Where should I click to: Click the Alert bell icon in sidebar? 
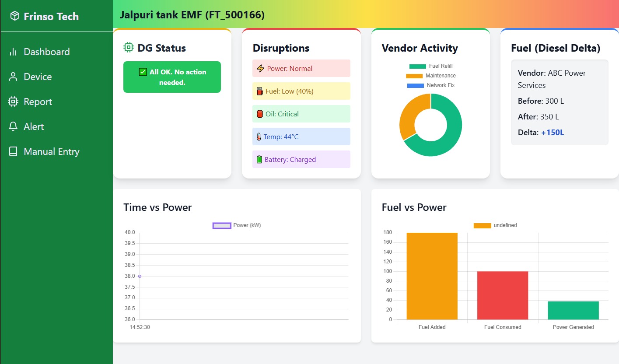(13, 126)
